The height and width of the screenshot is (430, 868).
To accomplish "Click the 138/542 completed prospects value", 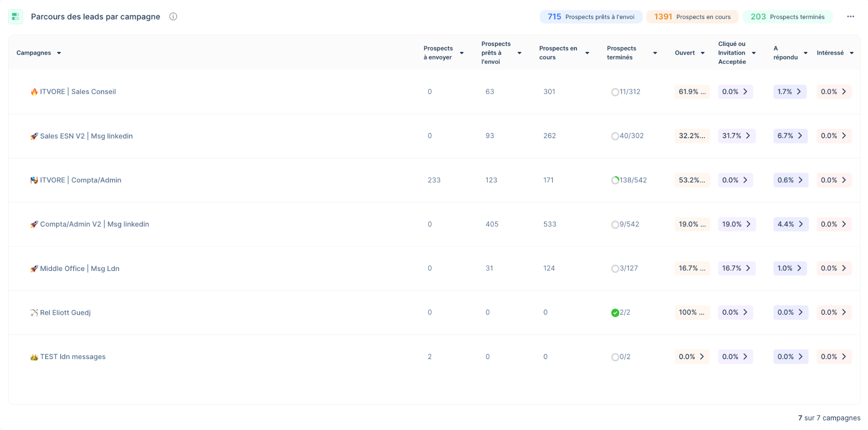I will (633, 180).
